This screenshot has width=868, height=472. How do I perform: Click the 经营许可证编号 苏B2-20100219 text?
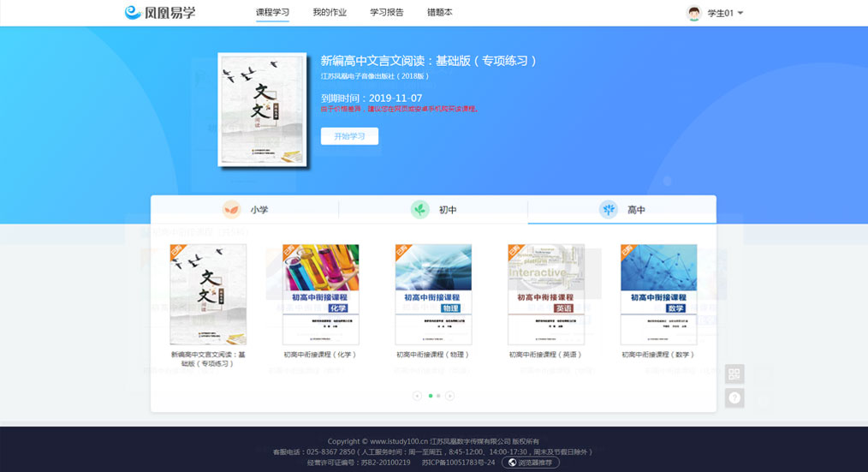pyautogui.click(x=359, y=463)
